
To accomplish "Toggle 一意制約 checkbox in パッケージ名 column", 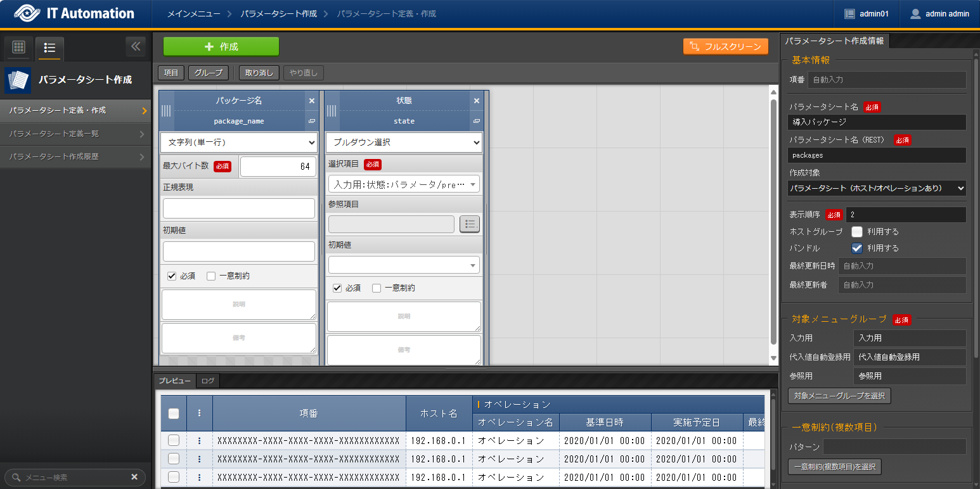I will tap(212, 276).
